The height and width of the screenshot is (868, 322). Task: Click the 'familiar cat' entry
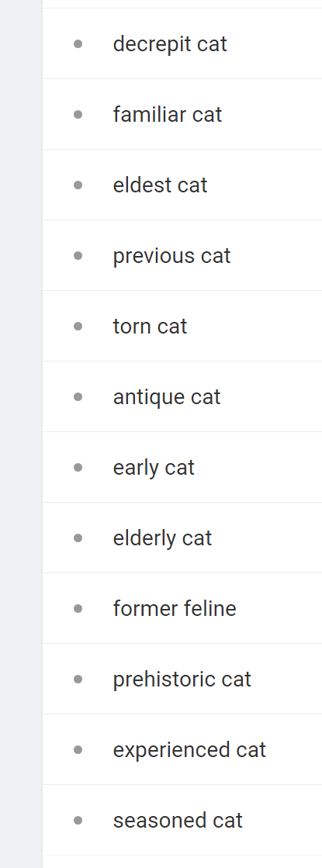[182, 114]
